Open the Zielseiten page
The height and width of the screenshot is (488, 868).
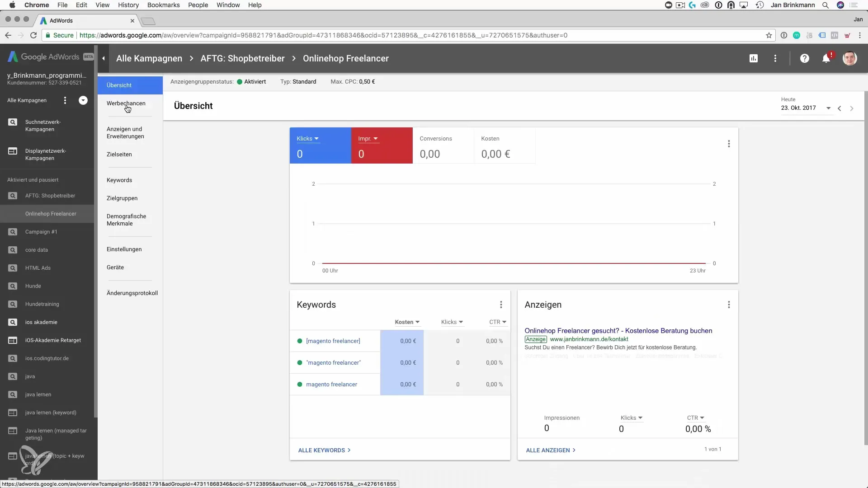point(119,155)
